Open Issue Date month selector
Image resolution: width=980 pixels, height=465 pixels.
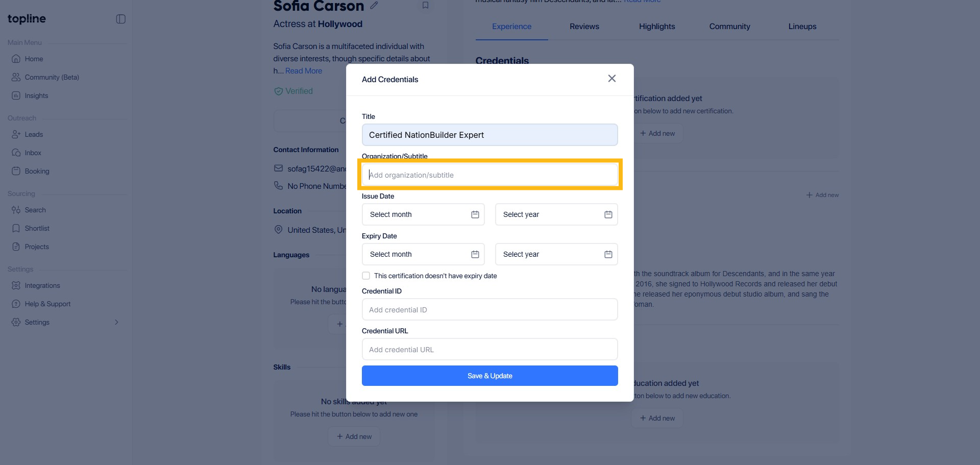423,214
